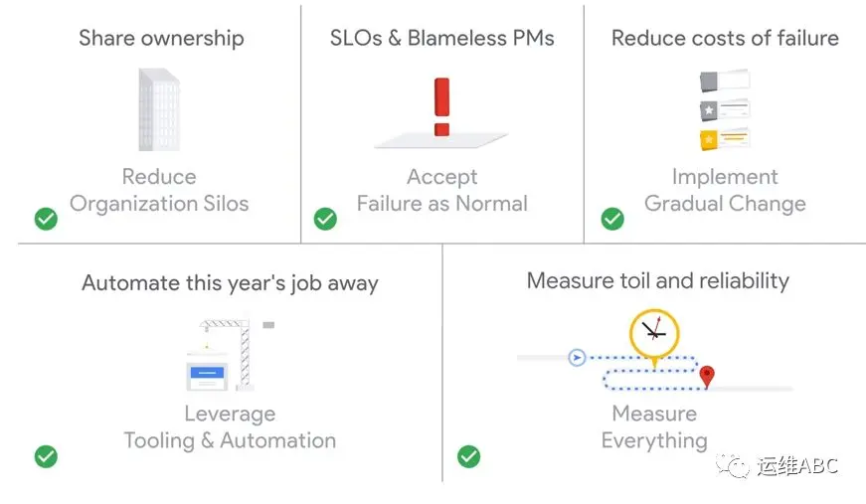Toggle green checkmark under Accept Failure as Normal
866x504 pixels.
(x=325, y=219)
